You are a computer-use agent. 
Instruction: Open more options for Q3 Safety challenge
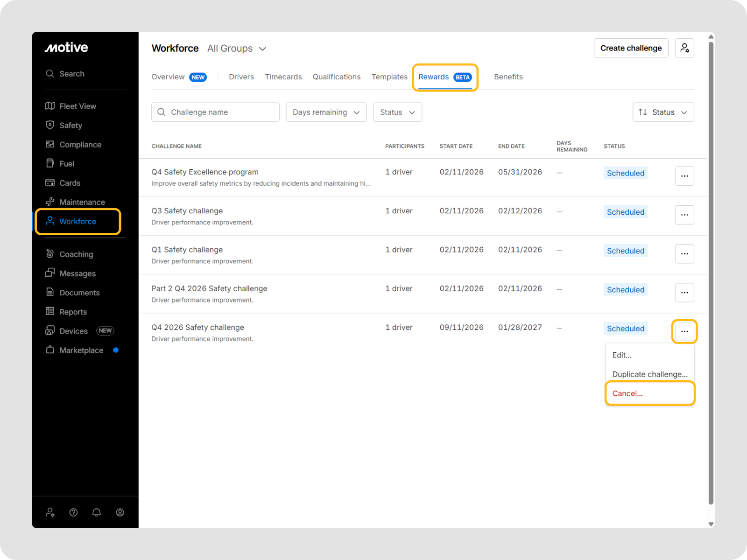(x=684, y=215)
